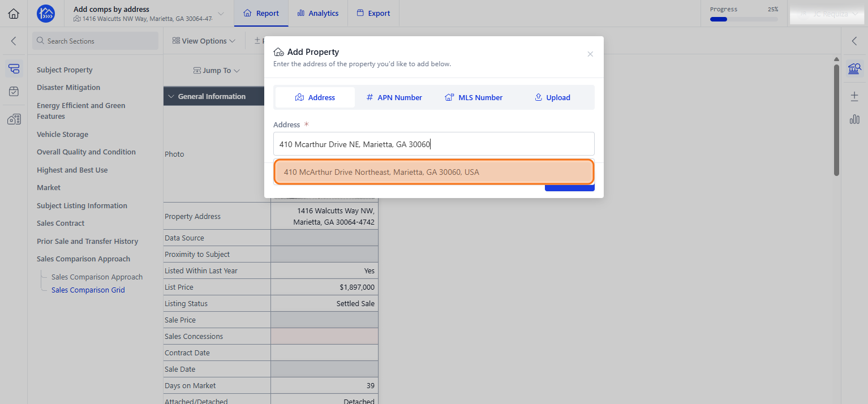Select the MLS Number tab

pyautogui.click(x=474, y=97)
